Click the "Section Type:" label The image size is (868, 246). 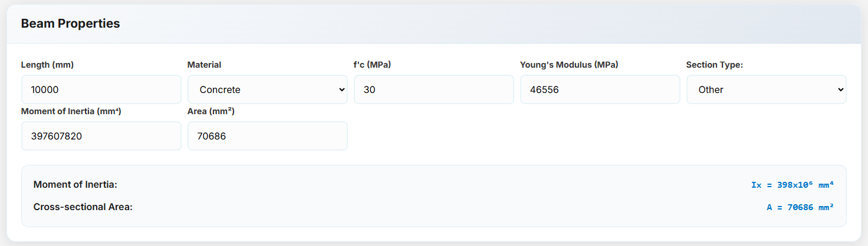[x=714, y=65]
